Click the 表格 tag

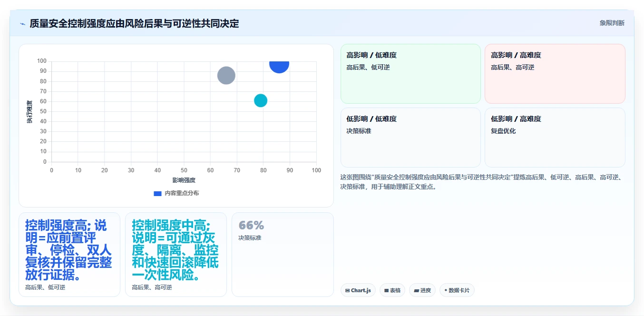pos(392,290)
